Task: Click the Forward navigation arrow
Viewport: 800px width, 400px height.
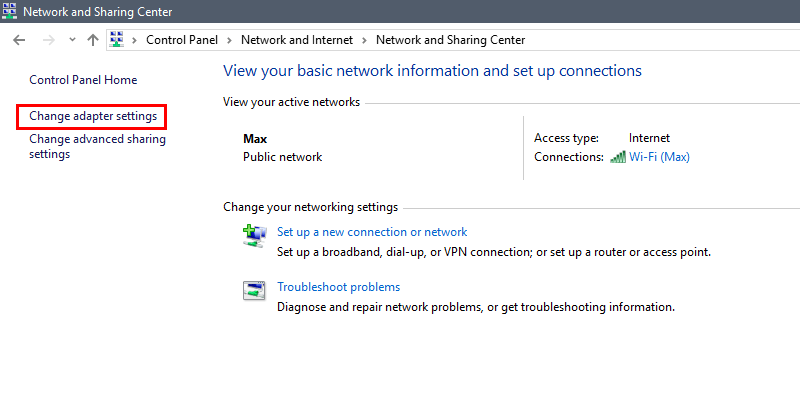Action: (x=49, y=40)
